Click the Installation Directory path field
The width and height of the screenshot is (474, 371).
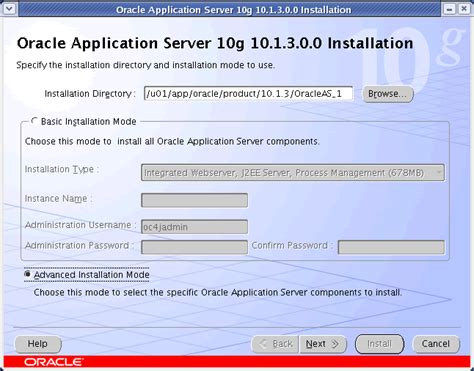click(x=248, y=93)
